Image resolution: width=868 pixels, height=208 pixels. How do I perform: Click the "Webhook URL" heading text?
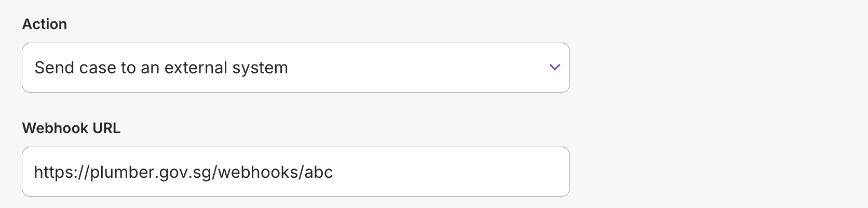click(71, 128)
